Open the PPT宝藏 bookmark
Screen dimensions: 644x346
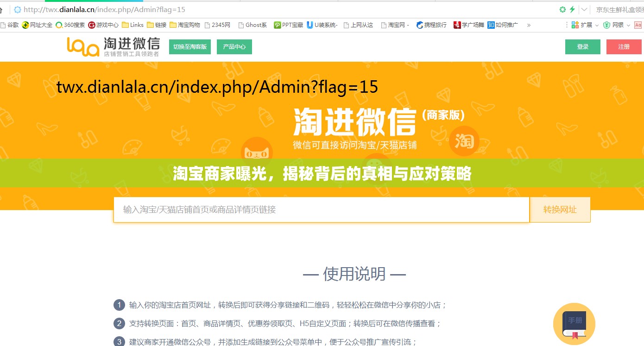(x=289, y=25)
